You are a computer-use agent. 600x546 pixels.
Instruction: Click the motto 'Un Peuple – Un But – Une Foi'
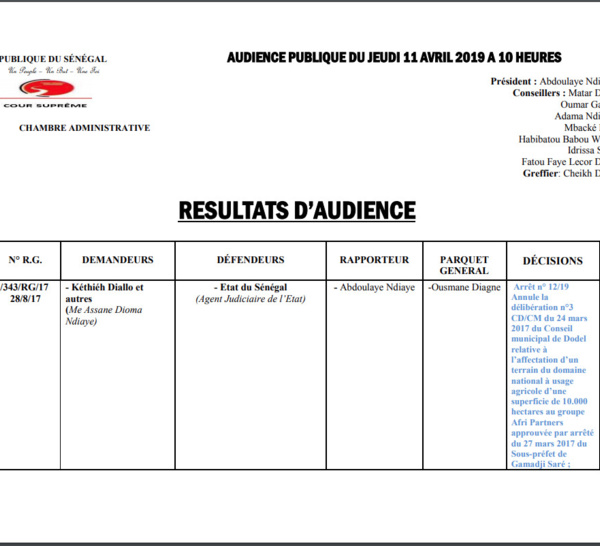(x=54, y=70)
